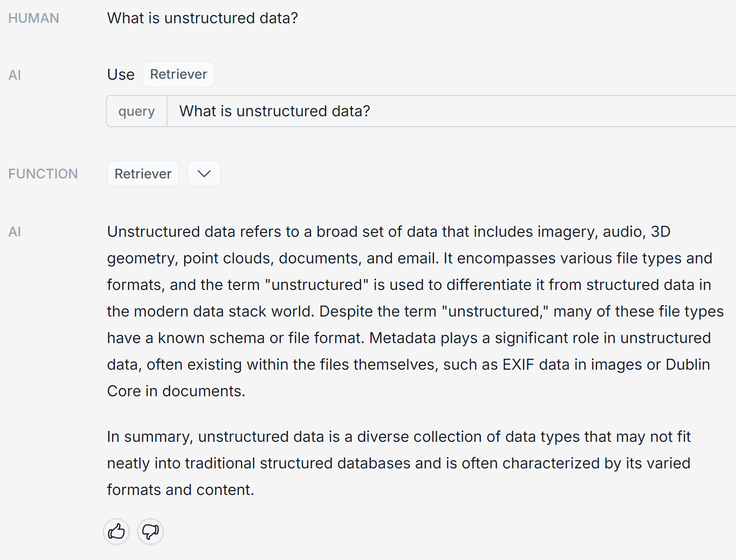This screenshot has height=560, width=736.
Task: Select the FUNCTION role label
Action: pos(43,174)
